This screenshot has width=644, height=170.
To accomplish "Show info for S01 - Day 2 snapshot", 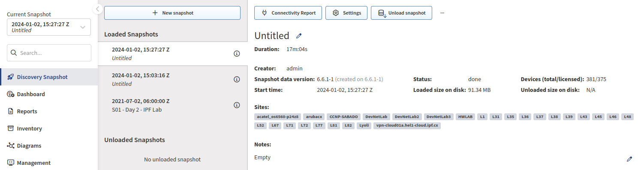I will tap(236, 105).
